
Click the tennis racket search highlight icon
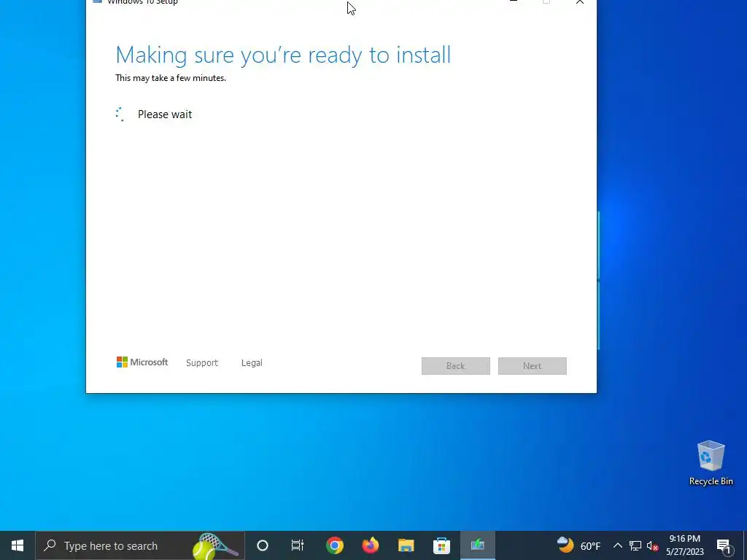pos(214,545)
